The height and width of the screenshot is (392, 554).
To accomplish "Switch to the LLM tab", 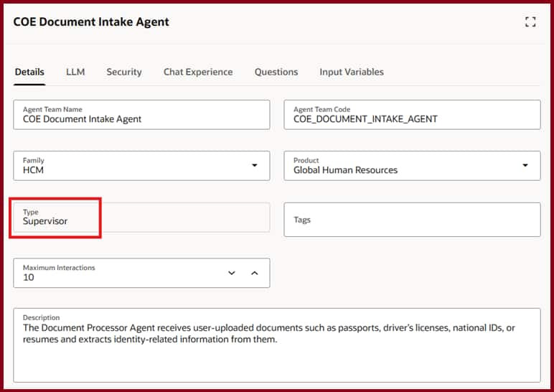I will 75,72.
